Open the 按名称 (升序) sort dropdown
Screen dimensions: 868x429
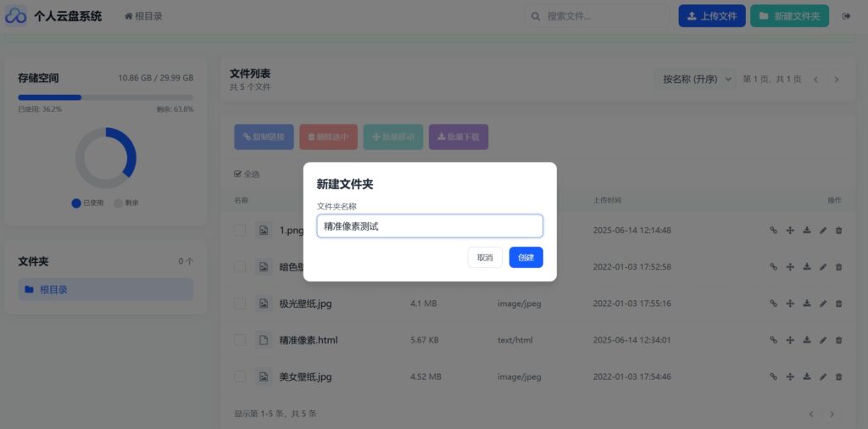click(695, 79)
